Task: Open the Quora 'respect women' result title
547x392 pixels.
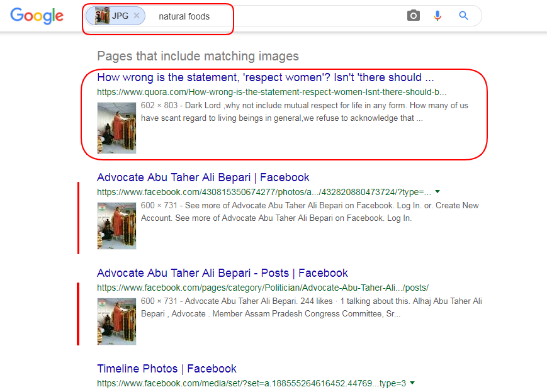Action: (x=266, y=77)
